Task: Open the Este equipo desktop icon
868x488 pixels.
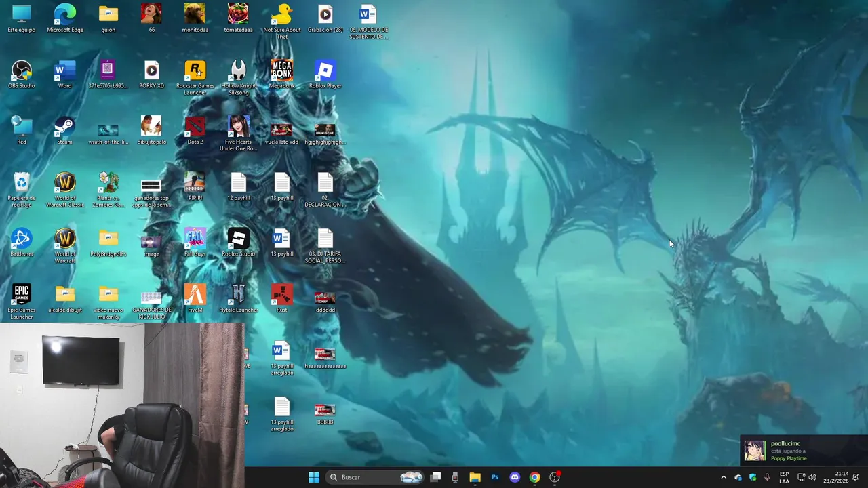Action: coord(22,18)
